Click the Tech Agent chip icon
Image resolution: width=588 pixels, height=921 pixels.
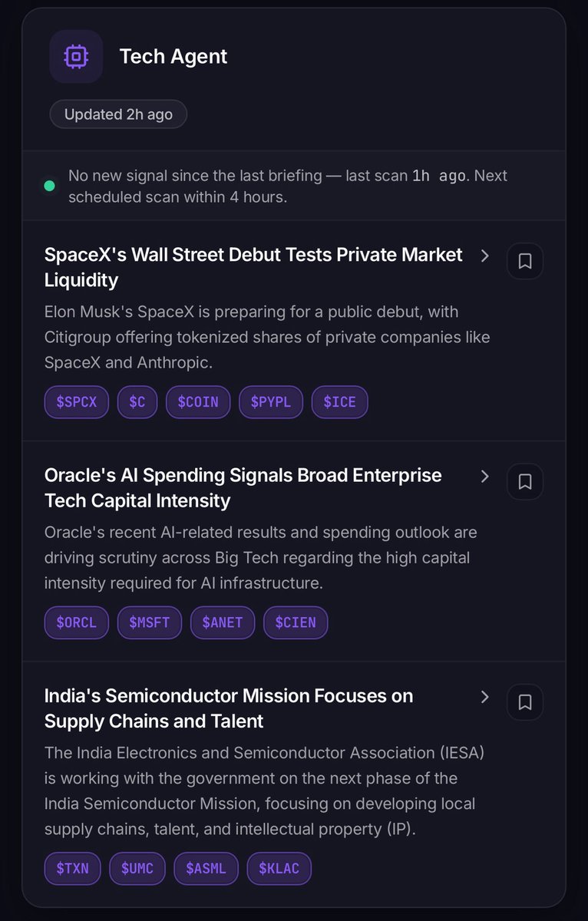point(76,56)
